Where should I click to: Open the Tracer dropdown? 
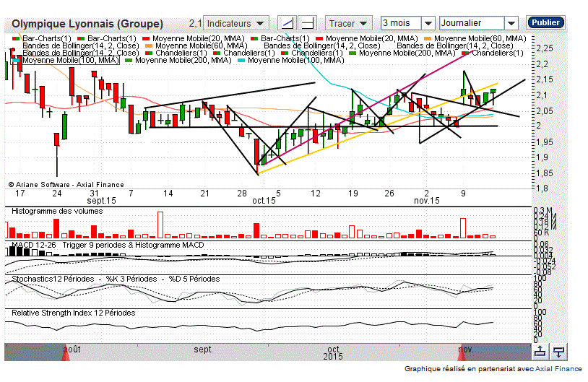(348, 23)
